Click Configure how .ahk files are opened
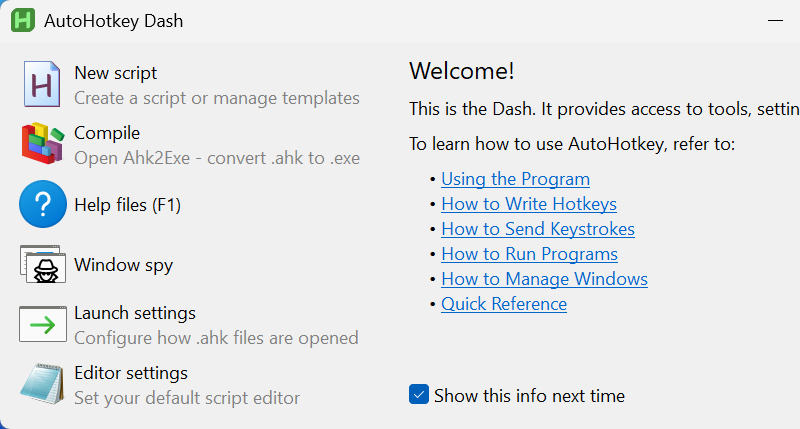800x429 pixels. click(216, 338)
